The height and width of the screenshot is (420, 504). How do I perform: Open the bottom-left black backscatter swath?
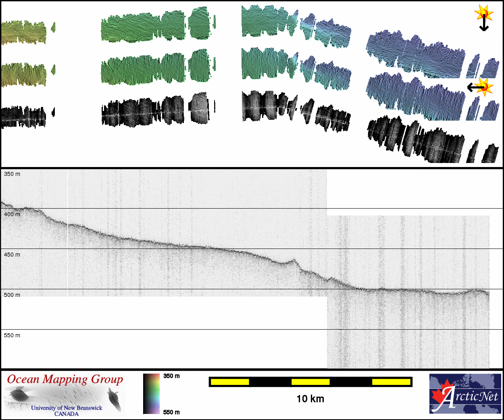pyautogui.click(x=23, y=117)
